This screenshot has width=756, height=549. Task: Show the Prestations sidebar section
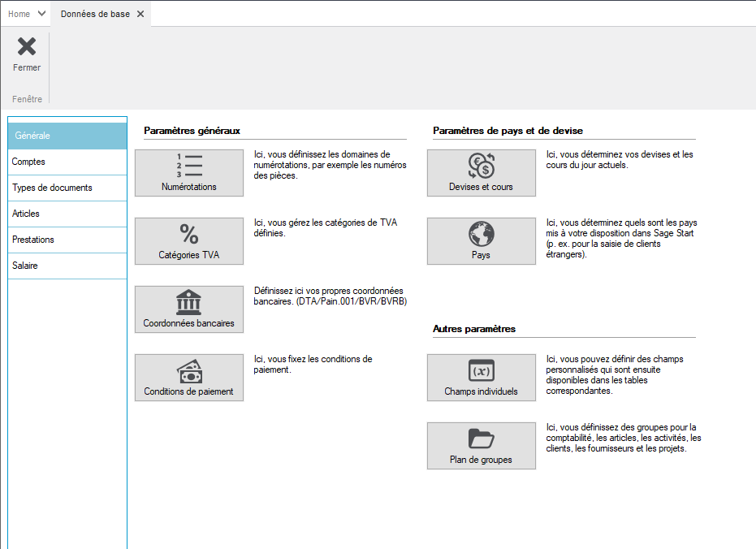(x=67, y=240)
